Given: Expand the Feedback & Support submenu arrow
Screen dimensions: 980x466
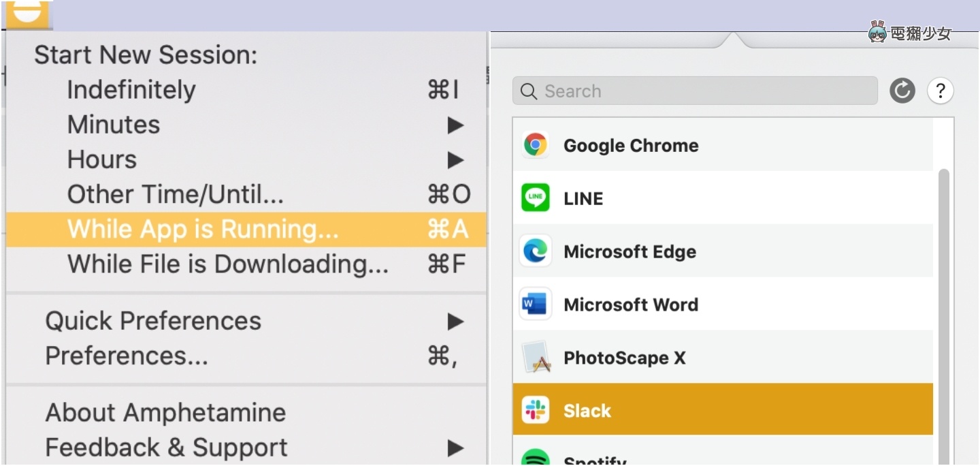Looking at the screenshot, I should tap(455, 448).
